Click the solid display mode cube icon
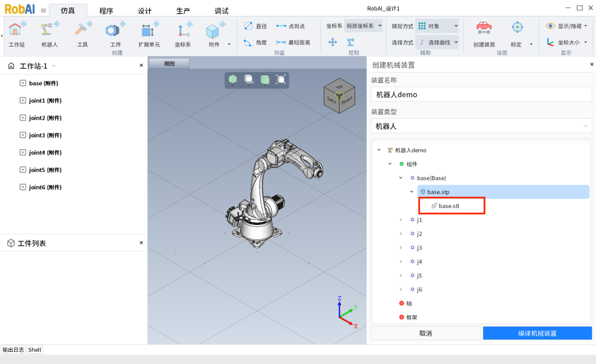 coord(249,80)
